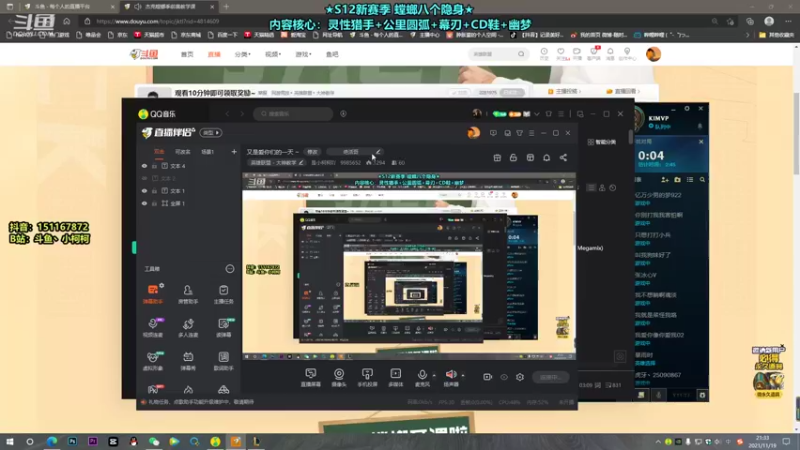Image resolution: width=800 pixels, height=450 pixels.
Task: Hide the 文本 4 source with its eye
Action: pyautogui.click(x=144, y=166)
